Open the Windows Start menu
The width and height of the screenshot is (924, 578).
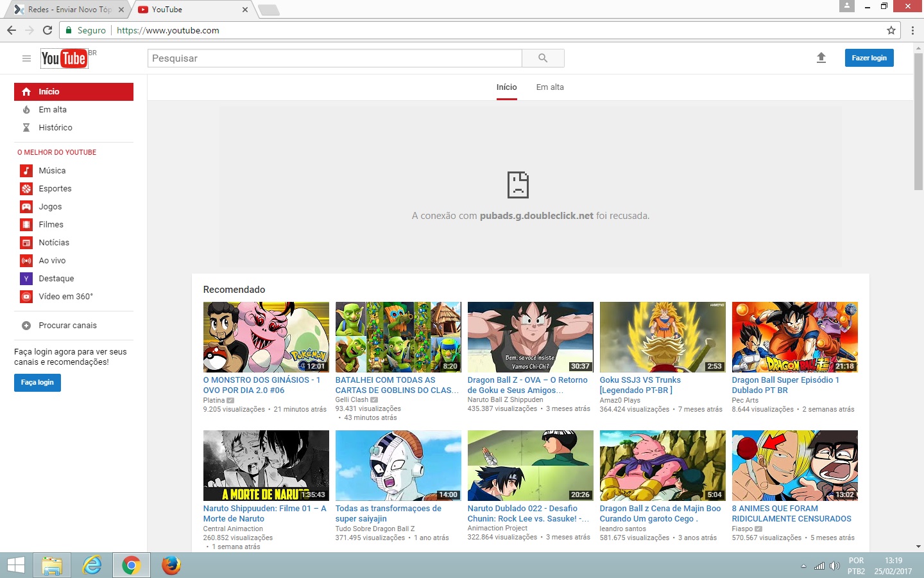[16, 565]
